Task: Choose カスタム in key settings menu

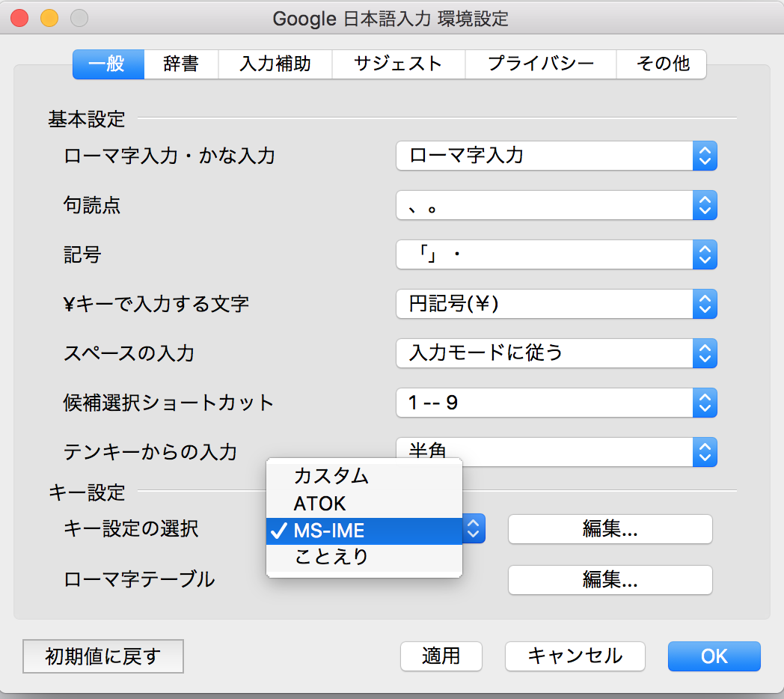Action: click(x=364, y=476)
